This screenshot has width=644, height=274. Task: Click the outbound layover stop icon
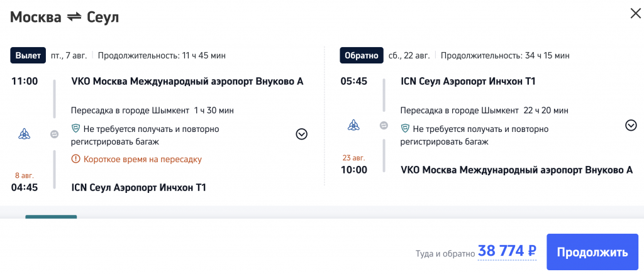pos(55,134)
